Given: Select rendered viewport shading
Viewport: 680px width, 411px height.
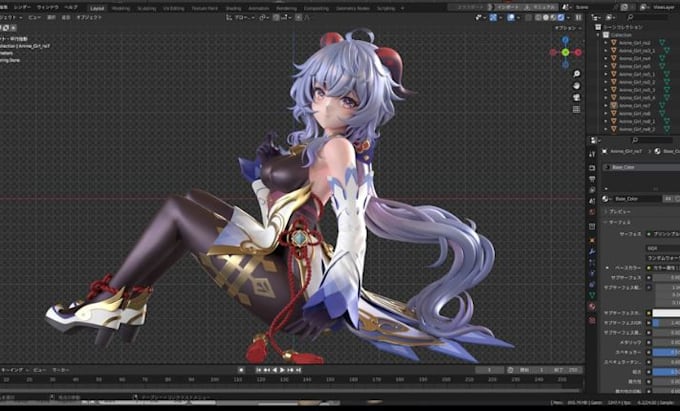Looking at the screenshot, I should coord(561,17).
